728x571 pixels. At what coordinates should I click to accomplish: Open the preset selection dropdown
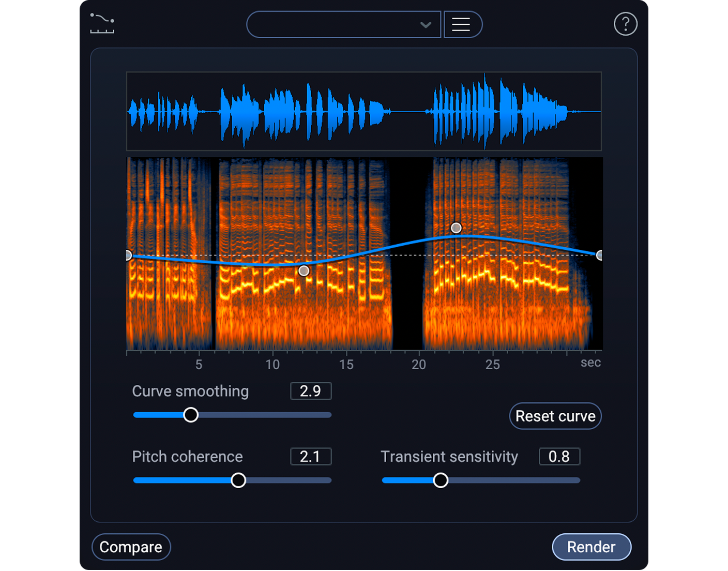[341, 24]
